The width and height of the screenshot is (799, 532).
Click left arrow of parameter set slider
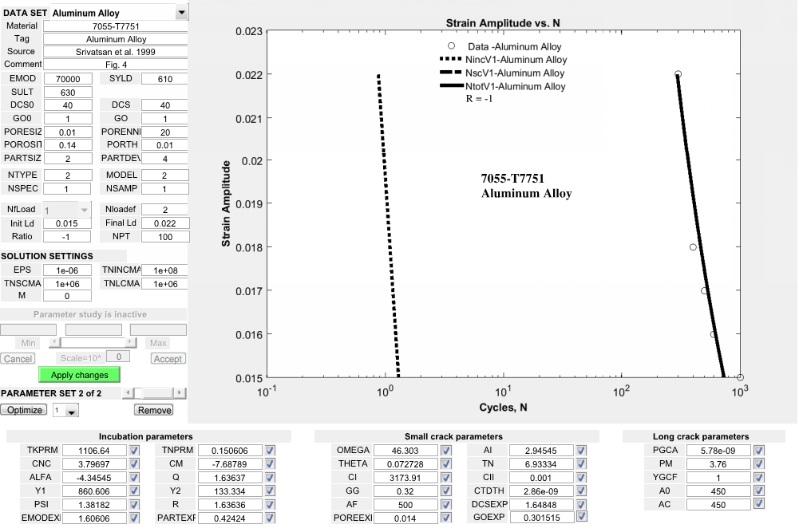point(127,393)
